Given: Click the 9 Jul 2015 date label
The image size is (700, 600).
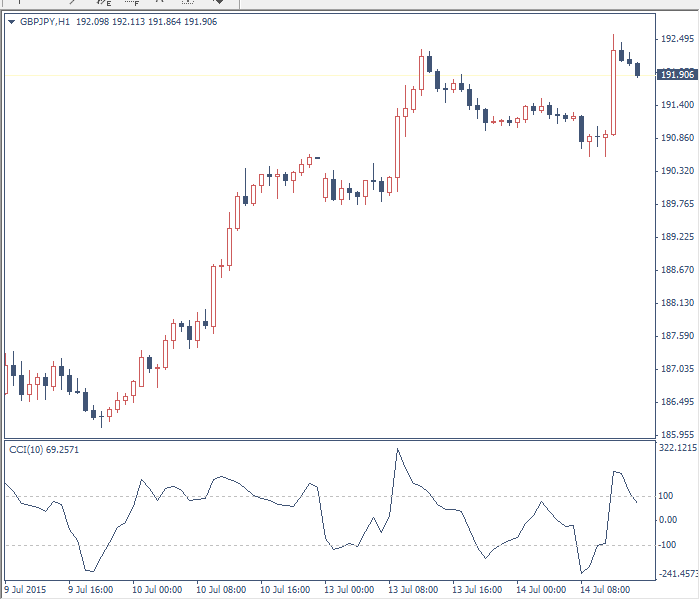Looking at the screenshot, I should point(26,589).
